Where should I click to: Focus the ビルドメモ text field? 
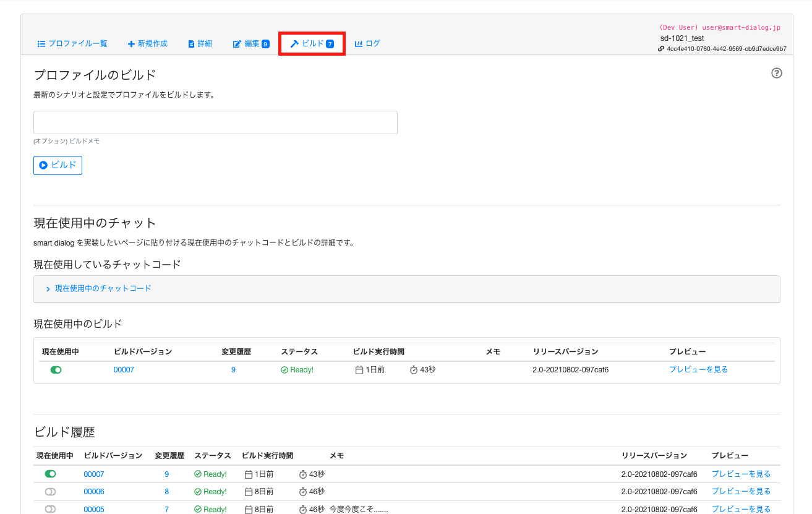[215, 122]
